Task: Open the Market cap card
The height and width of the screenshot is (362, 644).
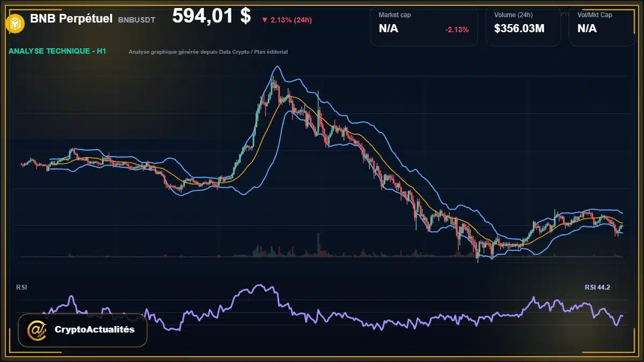Action: (424, 26)
